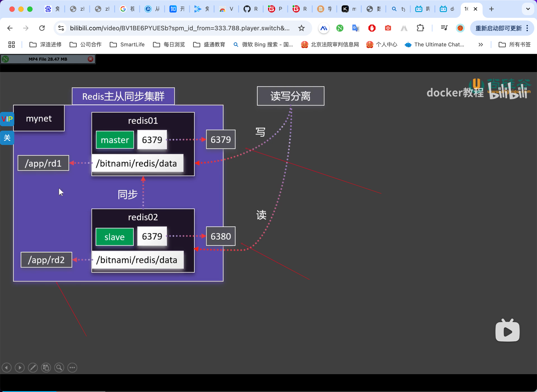
Task: Show hidden bookmarks with double chevron
Action: pos(481,45)
